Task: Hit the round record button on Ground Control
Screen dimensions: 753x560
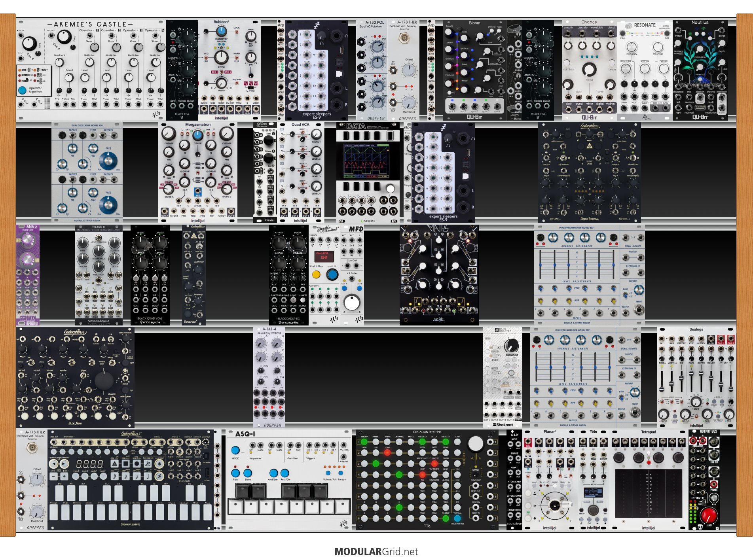Action: [137, 464]
